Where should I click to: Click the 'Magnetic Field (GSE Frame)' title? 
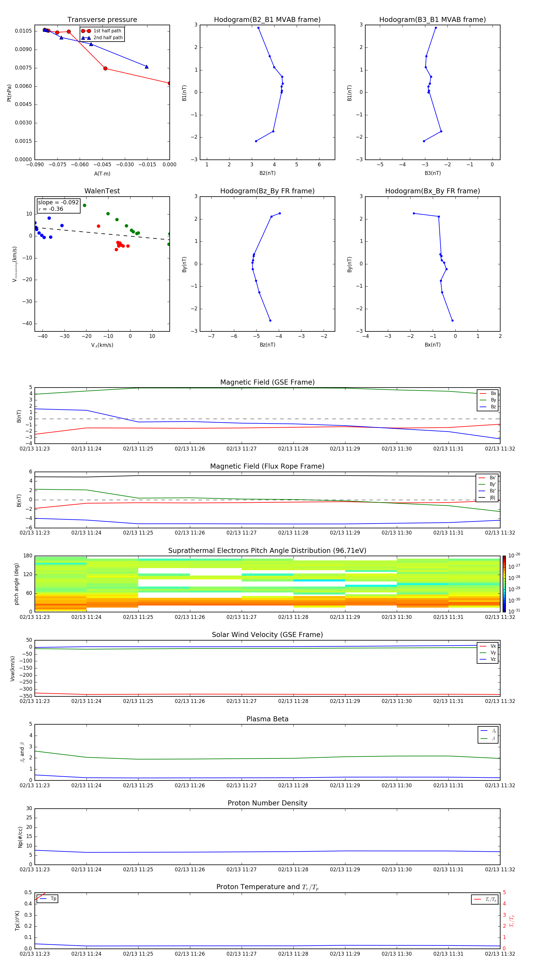click(267, 382)
